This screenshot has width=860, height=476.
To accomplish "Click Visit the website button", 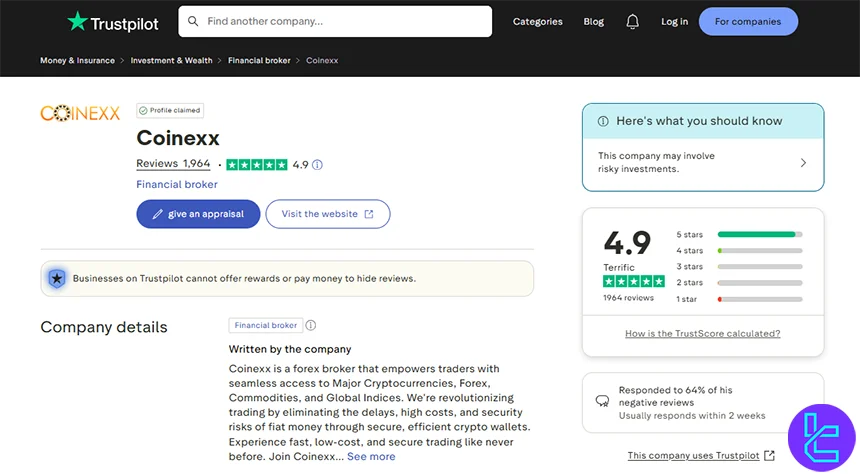I will click(328, 214).
